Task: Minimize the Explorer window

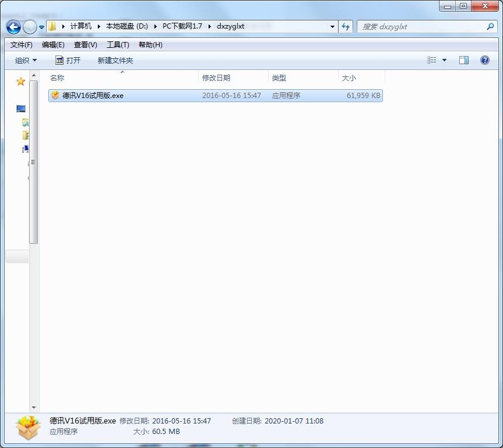Action: click(448, 6)
